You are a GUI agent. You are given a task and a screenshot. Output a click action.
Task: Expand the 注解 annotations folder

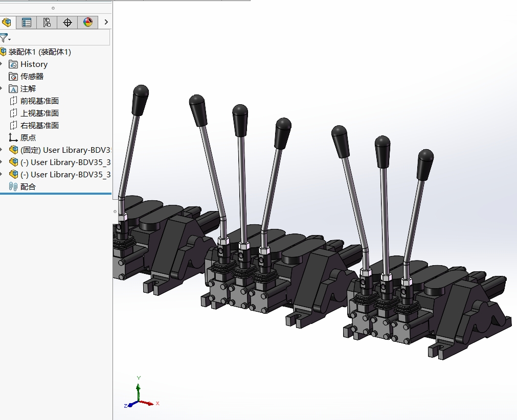pyautogui.click(x=2, y=88)
